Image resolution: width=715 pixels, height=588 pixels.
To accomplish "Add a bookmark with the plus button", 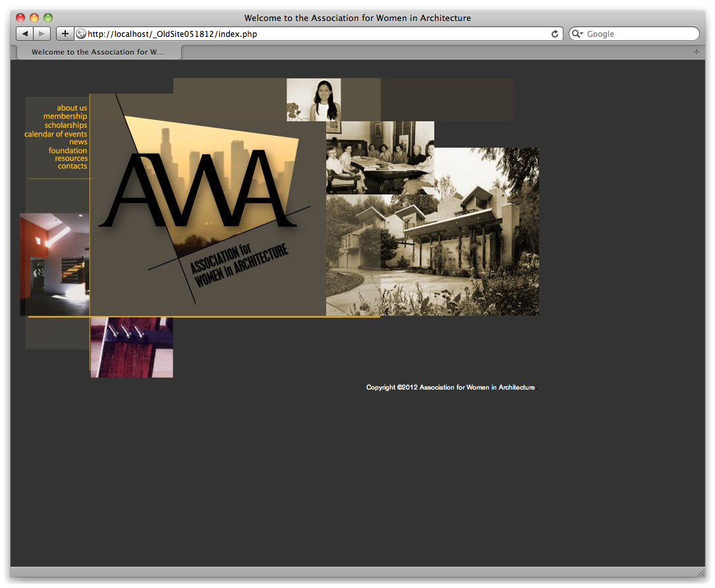I will 65,34.
